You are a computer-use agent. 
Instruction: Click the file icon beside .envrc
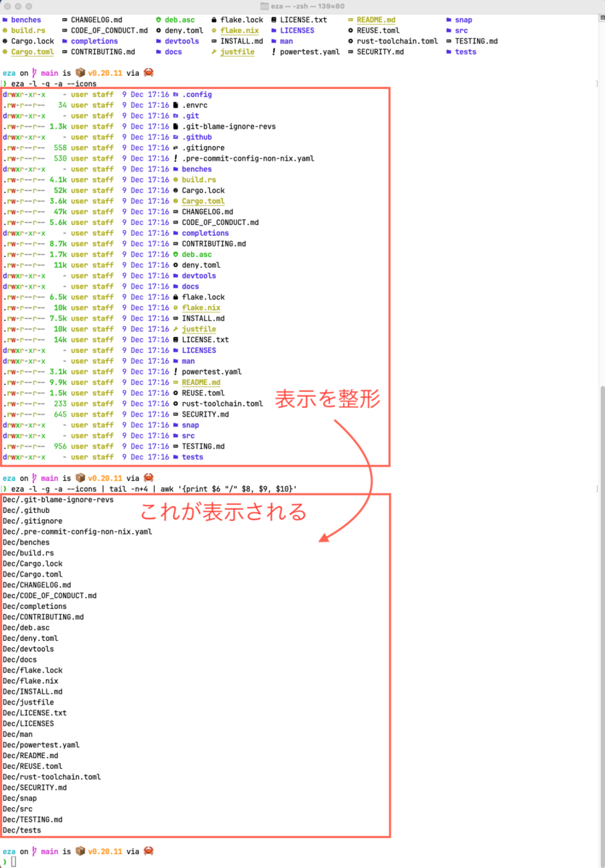(x=176, y=106)
